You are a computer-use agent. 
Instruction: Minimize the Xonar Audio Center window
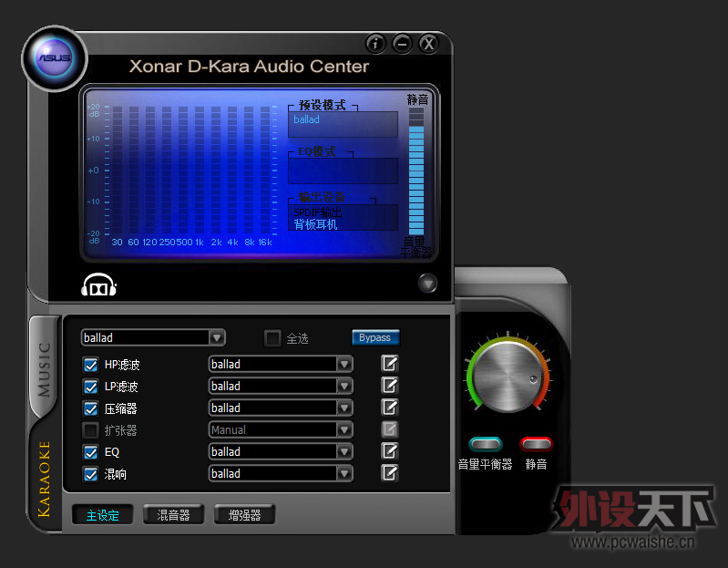pos(402,44)
